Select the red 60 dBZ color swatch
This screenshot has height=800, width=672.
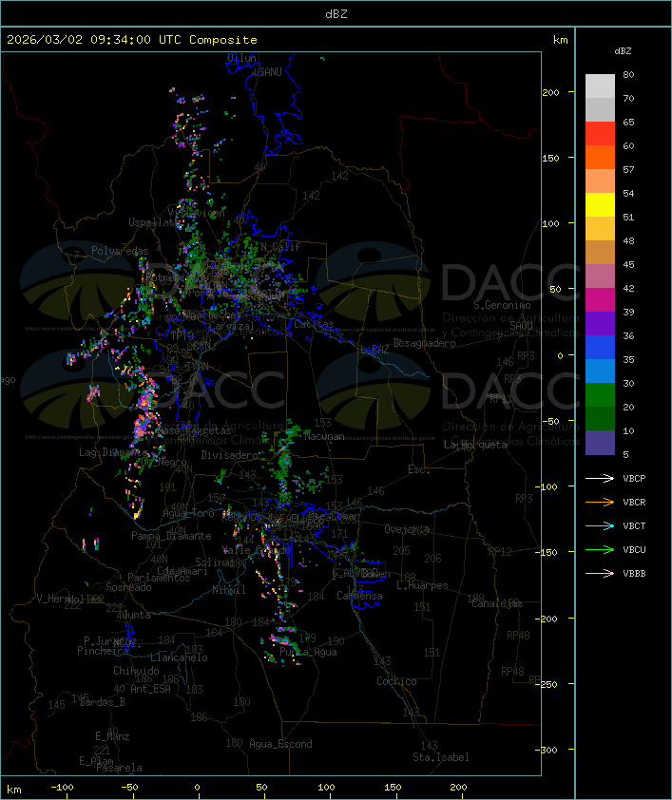point(600,134)
